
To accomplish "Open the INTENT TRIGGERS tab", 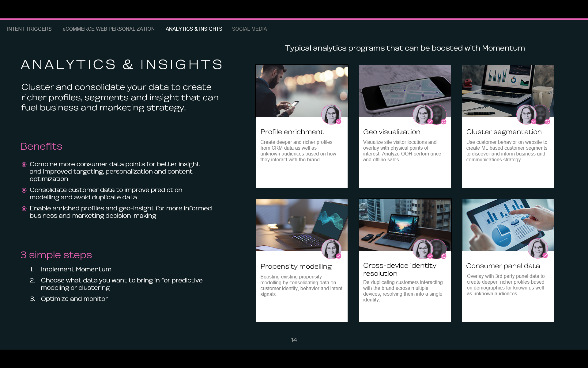I will [x=29, y=29].
